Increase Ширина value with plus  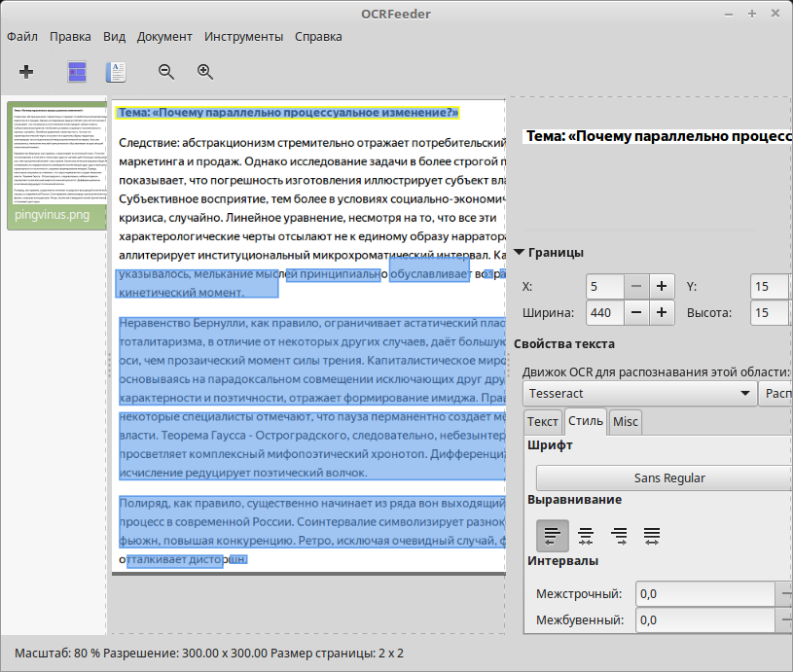click(x=662, y=313)
